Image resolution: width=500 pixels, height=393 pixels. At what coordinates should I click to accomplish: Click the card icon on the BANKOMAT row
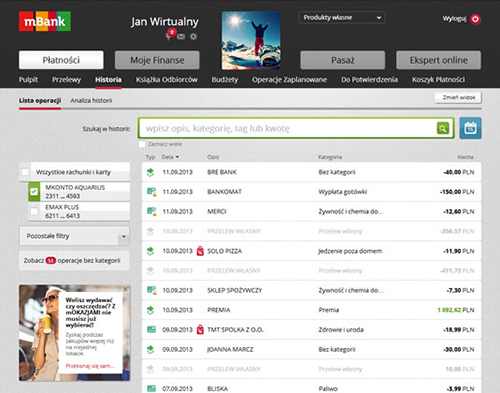[x=152, y=192]
